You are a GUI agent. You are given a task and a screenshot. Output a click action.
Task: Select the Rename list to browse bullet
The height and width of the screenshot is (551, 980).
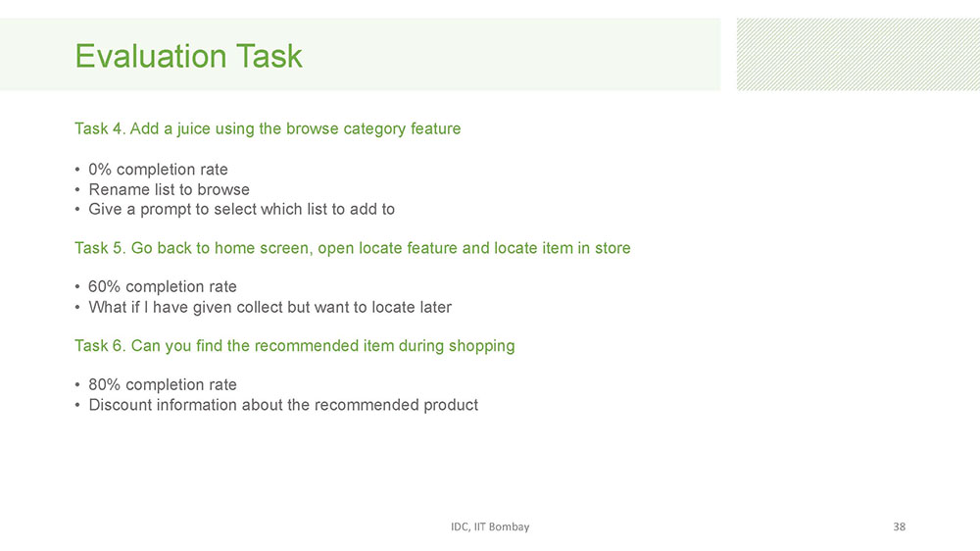pyautogui.click(x=169, y=189)
